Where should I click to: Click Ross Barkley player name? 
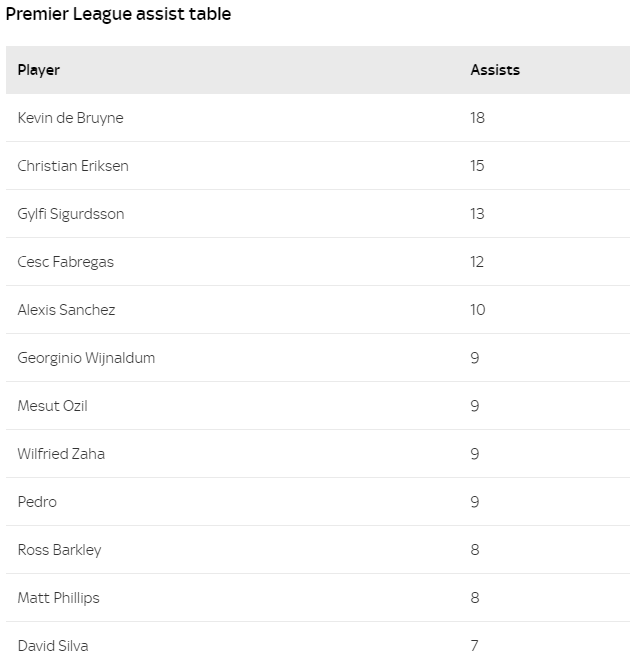pos(59,550)
